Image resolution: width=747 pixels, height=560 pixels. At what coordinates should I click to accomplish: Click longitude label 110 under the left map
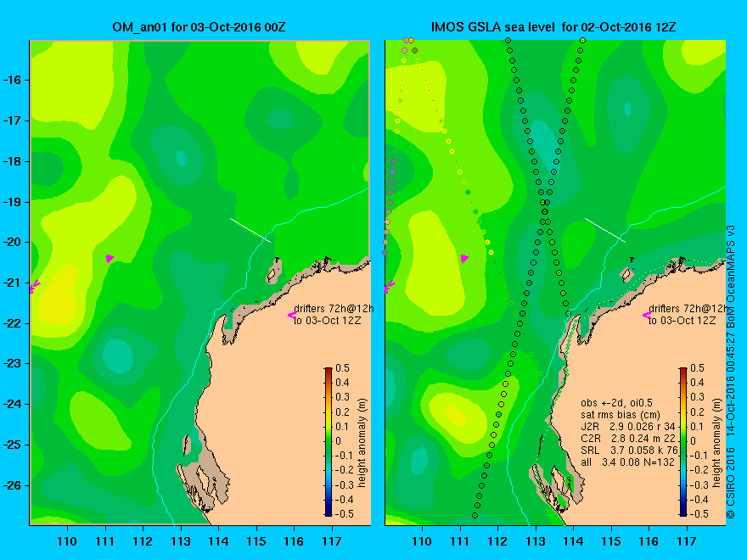67,541
